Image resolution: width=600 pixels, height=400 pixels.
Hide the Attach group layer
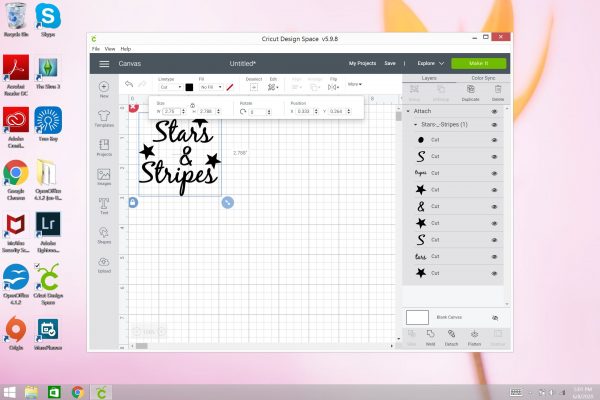tap(494, 112)
